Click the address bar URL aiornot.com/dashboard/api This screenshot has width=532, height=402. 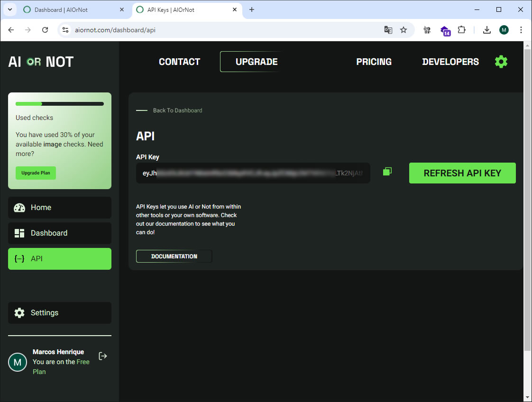[115, 30]
